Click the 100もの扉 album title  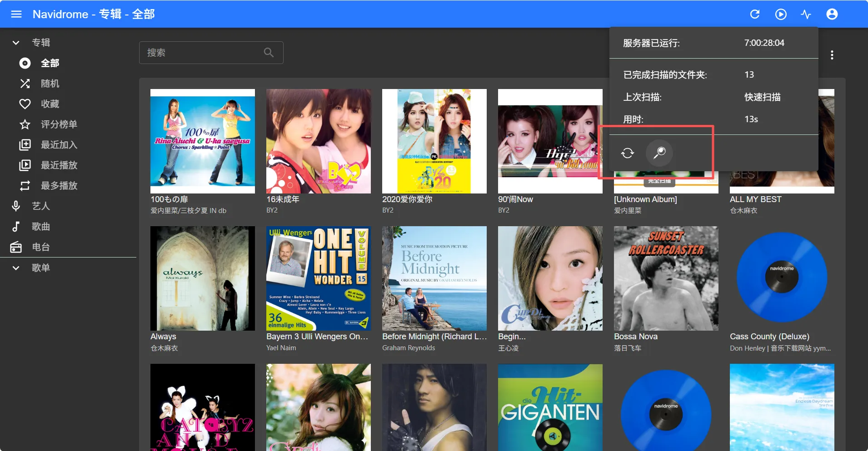coord(169,199)
